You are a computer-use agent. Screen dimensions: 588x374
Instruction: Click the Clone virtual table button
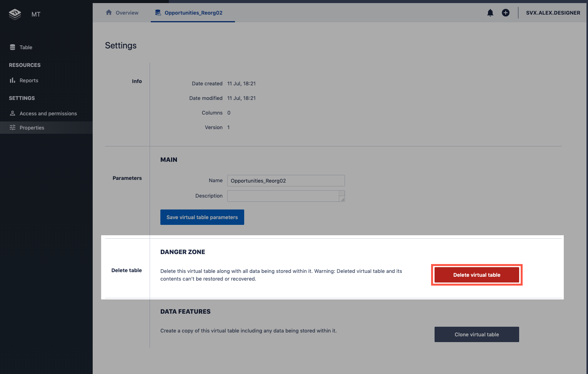click(476, 334)
